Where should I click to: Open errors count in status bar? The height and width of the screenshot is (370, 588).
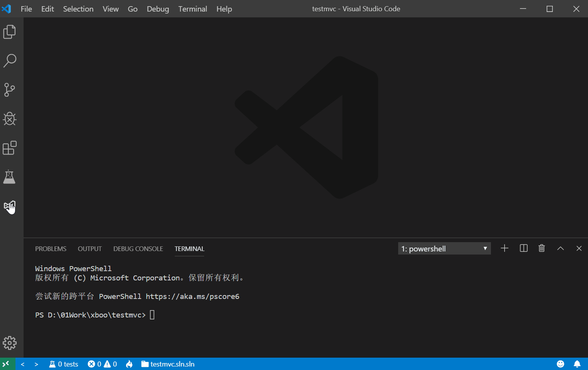95,364
